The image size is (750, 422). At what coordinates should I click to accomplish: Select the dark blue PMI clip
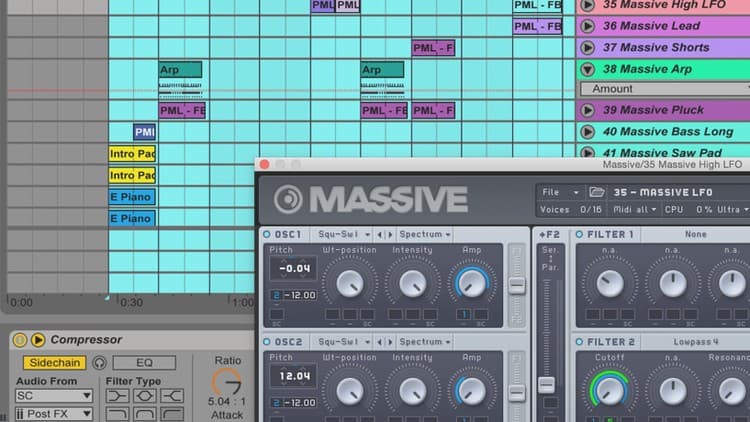pos(144,132)
